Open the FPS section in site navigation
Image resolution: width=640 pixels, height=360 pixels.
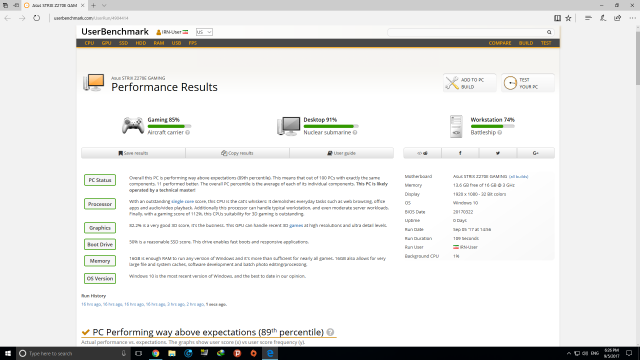193,43
